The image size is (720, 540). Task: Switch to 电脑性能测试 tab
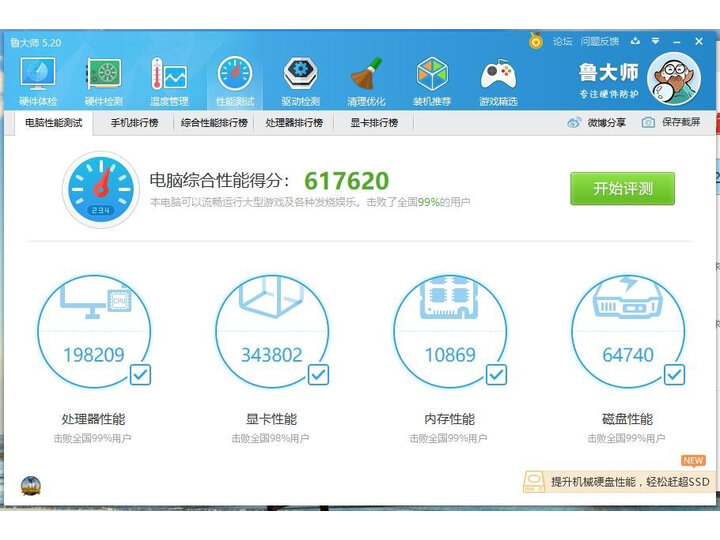(x=54, y=123)
